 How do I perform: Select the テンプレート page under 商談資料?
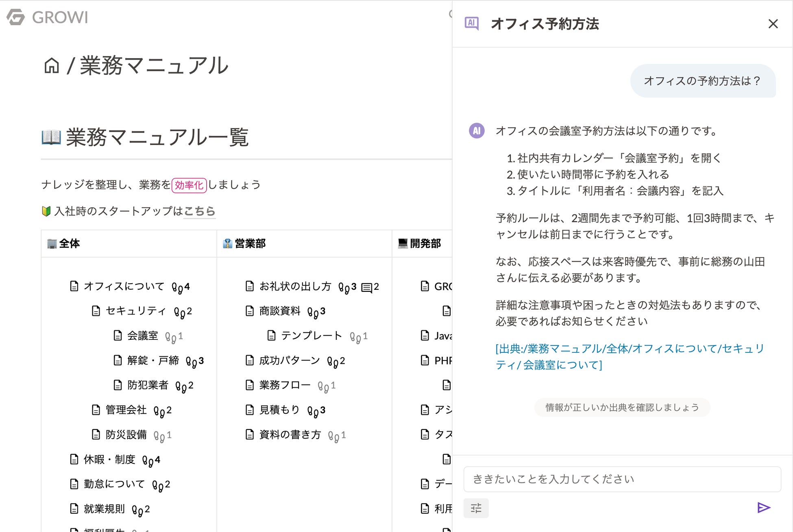tap(311, 336)
